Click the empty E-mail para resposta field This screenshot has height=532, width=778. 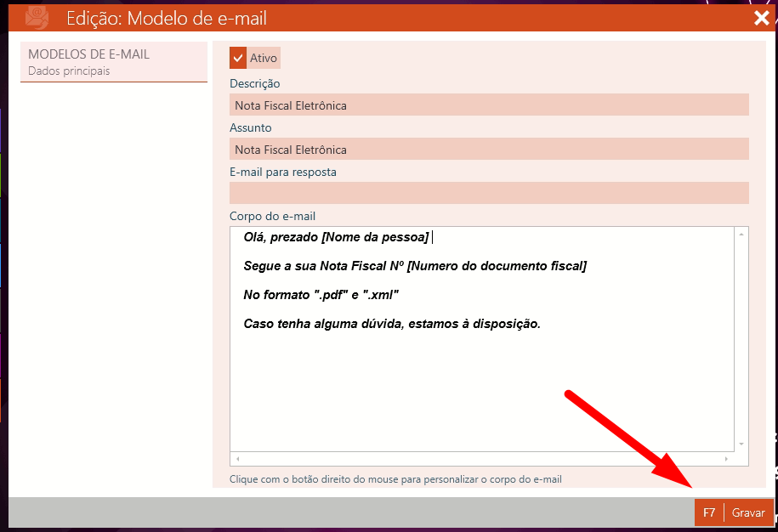point(489,193)
